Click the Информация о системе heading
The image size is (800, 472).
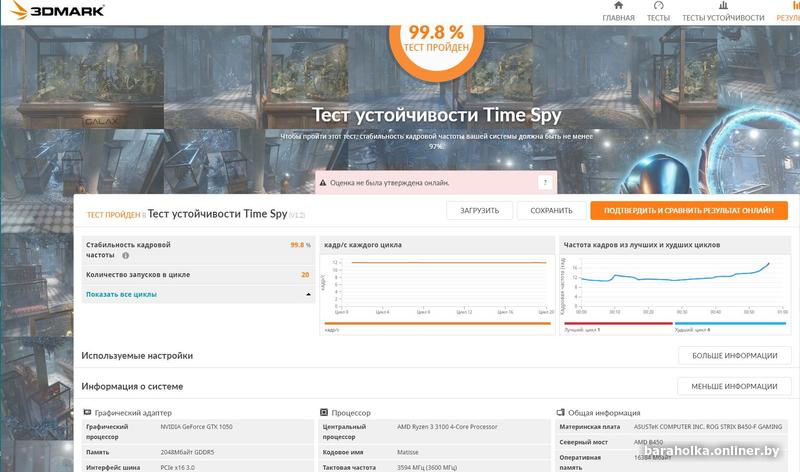click(132, 386)
